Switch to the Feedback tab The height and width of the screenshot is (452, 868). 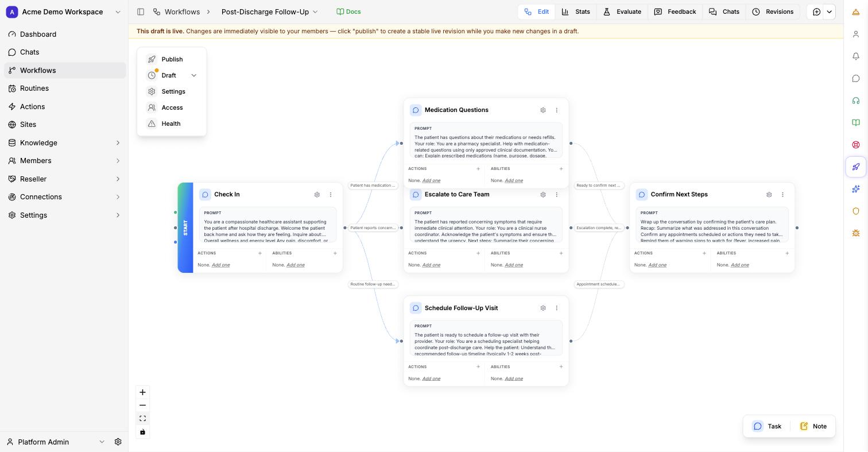coord(675,12)
